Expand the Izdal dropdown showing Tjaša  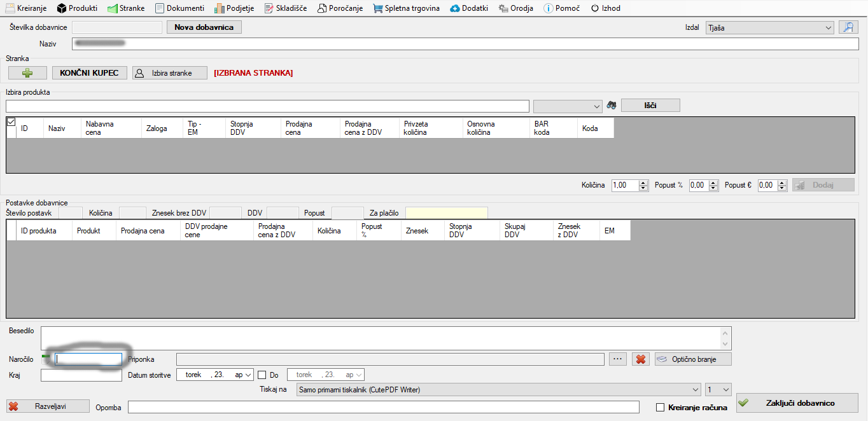(x=828, y=28)
